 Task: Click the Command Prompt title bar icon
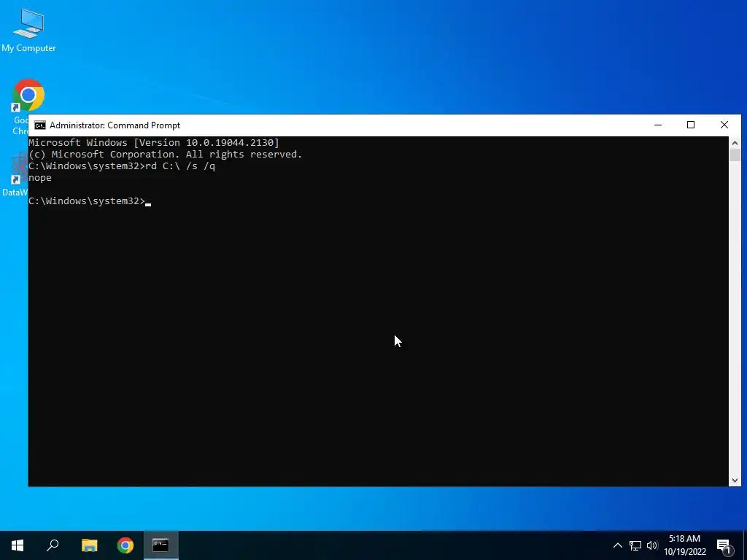coord(40,125)
